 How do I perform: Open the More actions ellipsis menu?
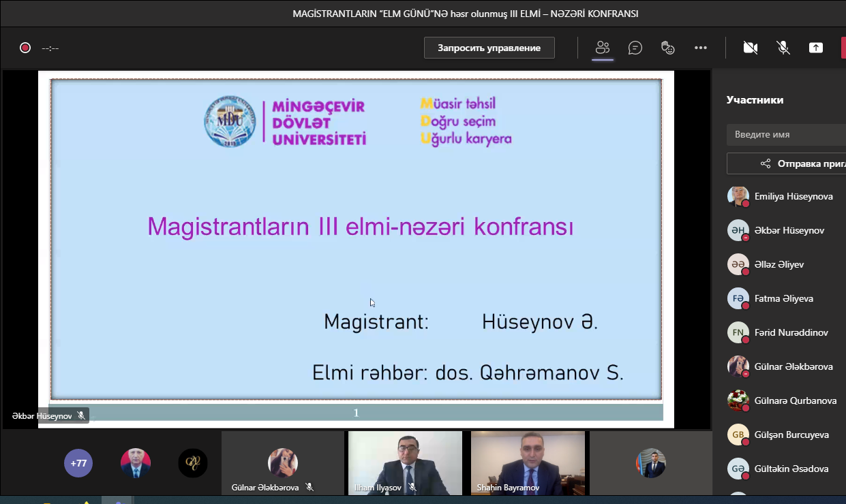coord(701,48)
